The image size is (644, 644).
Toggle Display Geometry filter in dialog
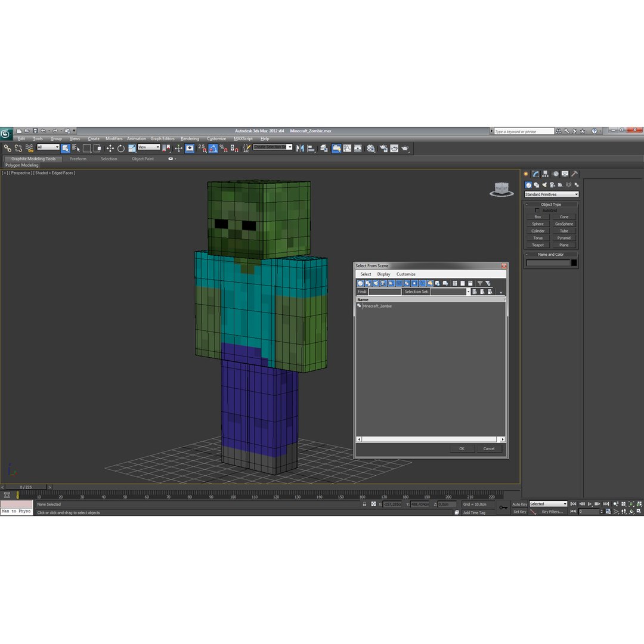(x=360, y=283)
